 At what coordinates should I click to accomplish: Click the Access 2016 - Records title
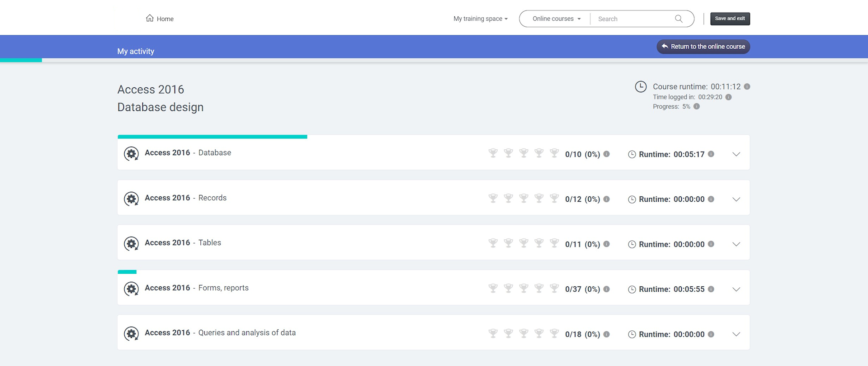185,198
